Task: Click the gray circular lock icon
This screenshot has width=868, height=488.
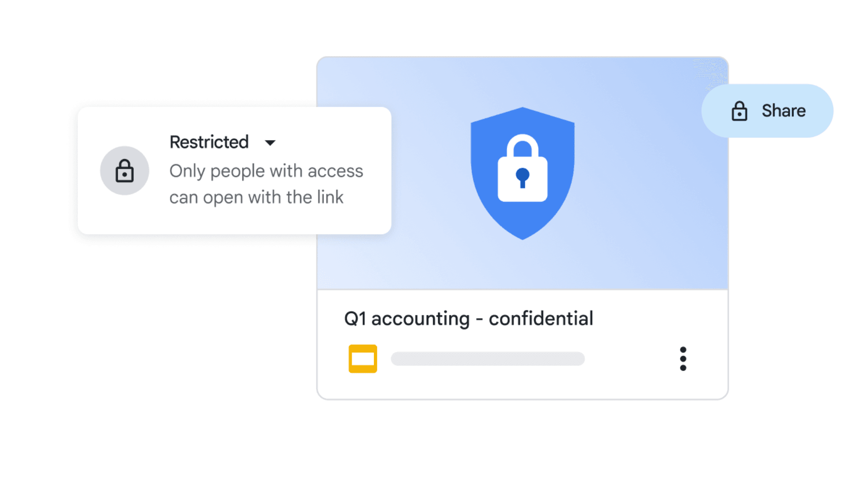Action: coord(124,170)
